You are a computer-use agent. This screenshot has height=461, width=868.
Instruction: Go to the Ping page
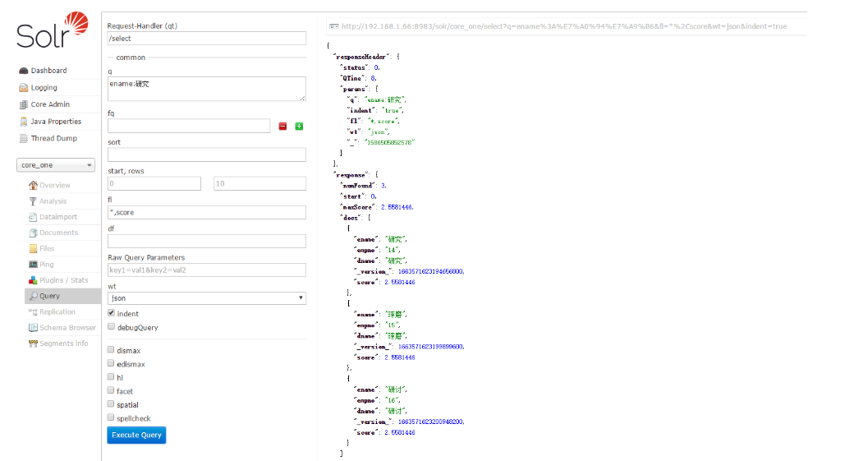(47, 265)
